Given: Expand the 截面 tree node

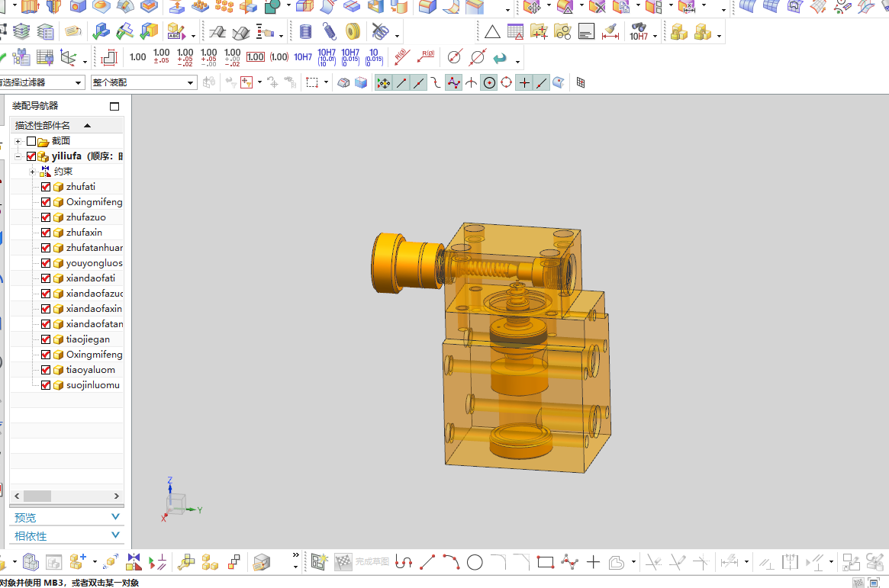Looking at the screenshot, I should (x=18, y=141).
